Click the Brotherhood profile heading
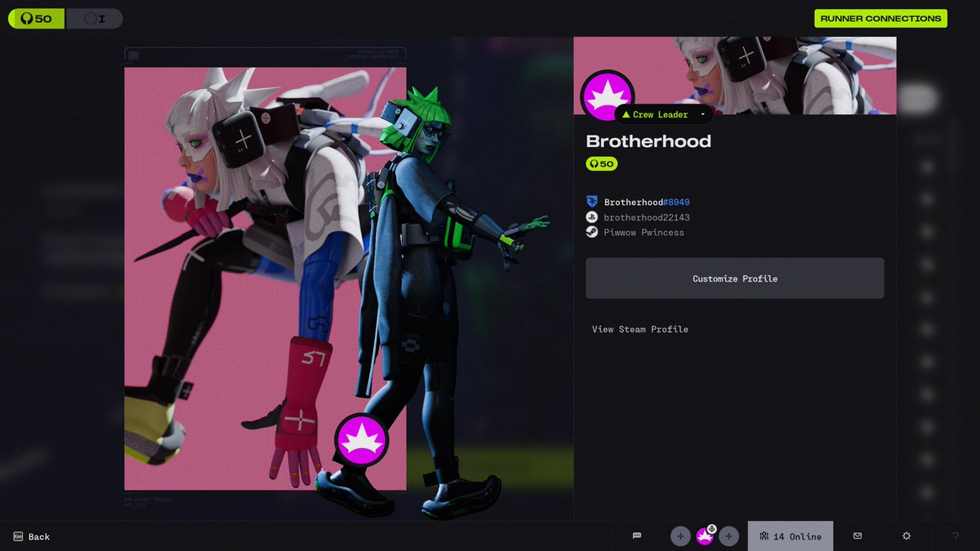Screen dimensions: 980x551 pyautogui.click(x=648, y=141)
